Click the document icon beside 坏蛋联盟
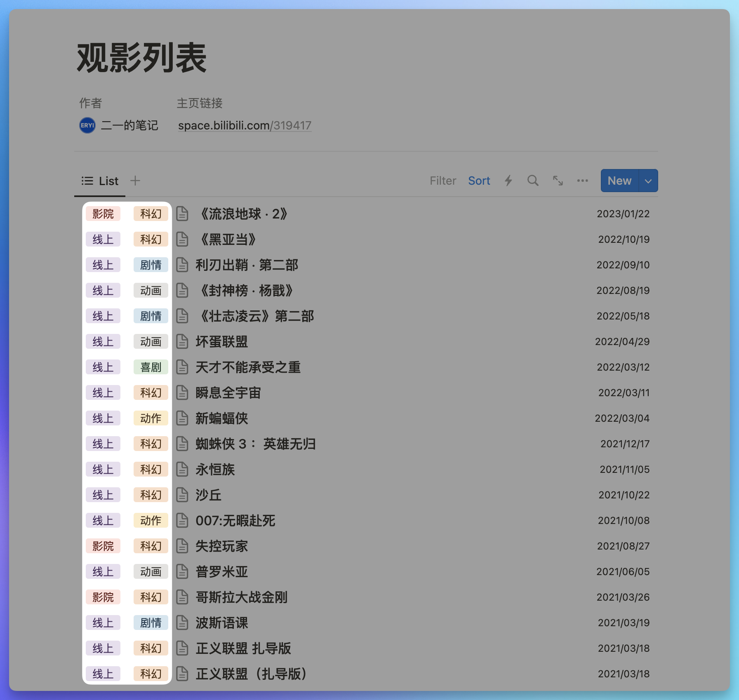 pyautogui.click(x=182, y=341)
